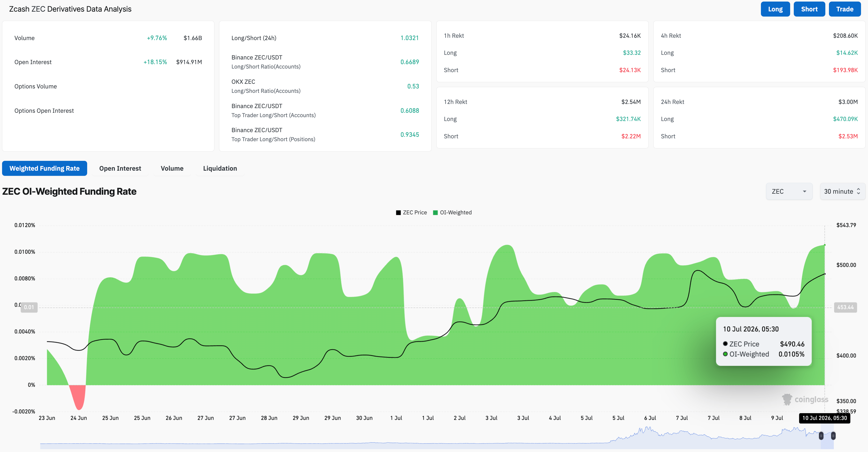Toggle the ZEC Price legend square
Viewport: 868px width, 452px height.
pyautogui.click(x=398, y=213)
